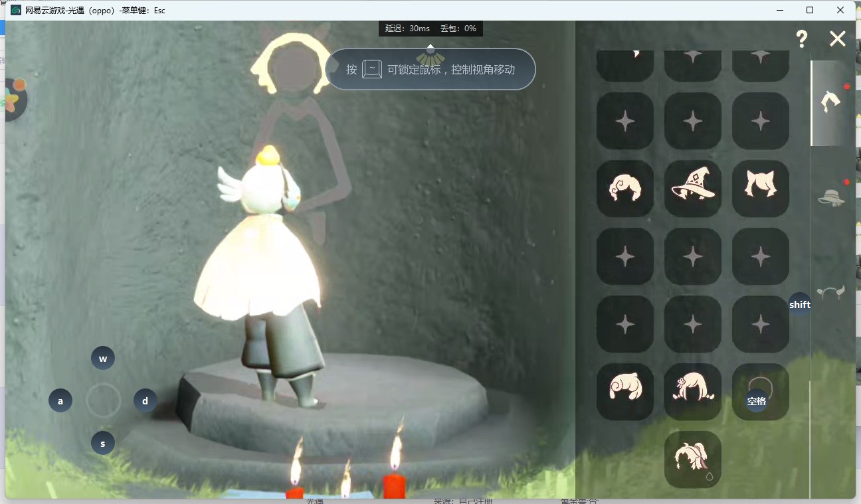Tap the sparkle slot above twin-tail hairstyle
Viewport: 861px width, 504px height.
click(693, 324)
